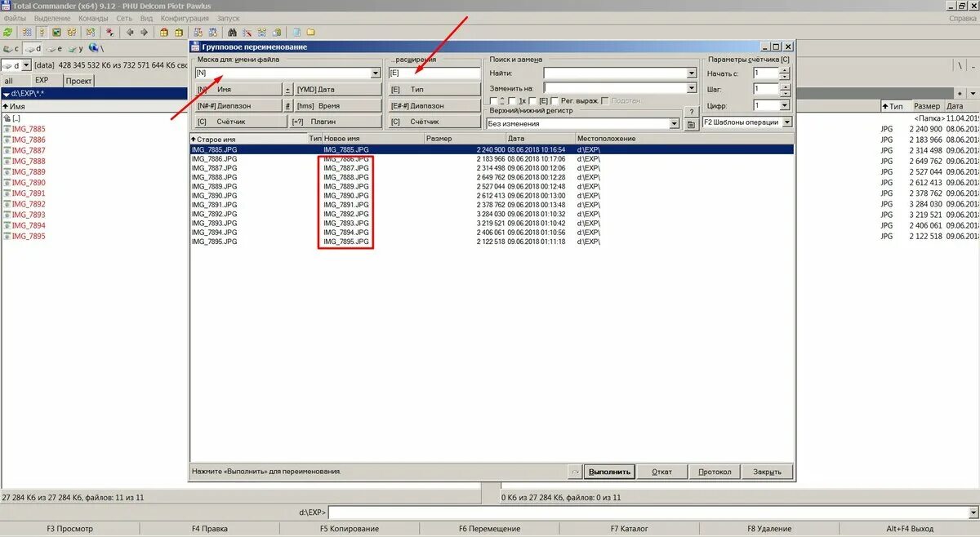
Task: Click the [YMD] Дата button
Action: click(336, 90)
